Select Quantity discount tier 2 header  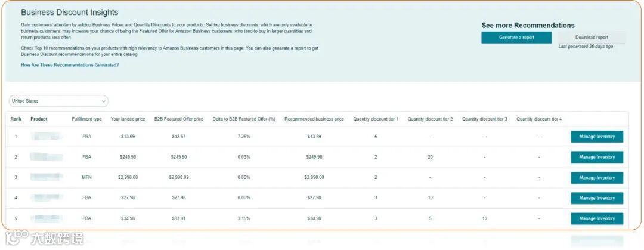[x=430, y=119]
